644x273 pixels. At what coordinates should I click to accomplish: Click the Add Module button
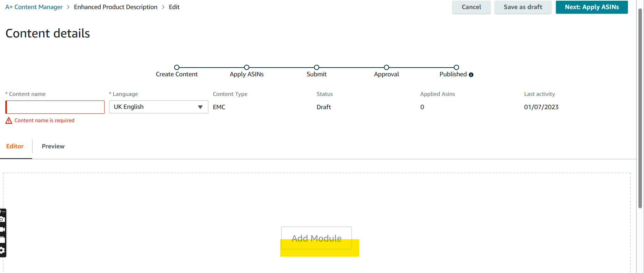(x=316, y=238)
